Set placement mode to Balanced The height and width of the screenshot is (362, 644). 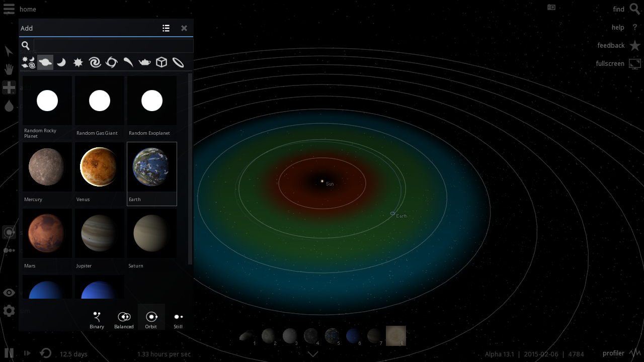coord(124,320)
